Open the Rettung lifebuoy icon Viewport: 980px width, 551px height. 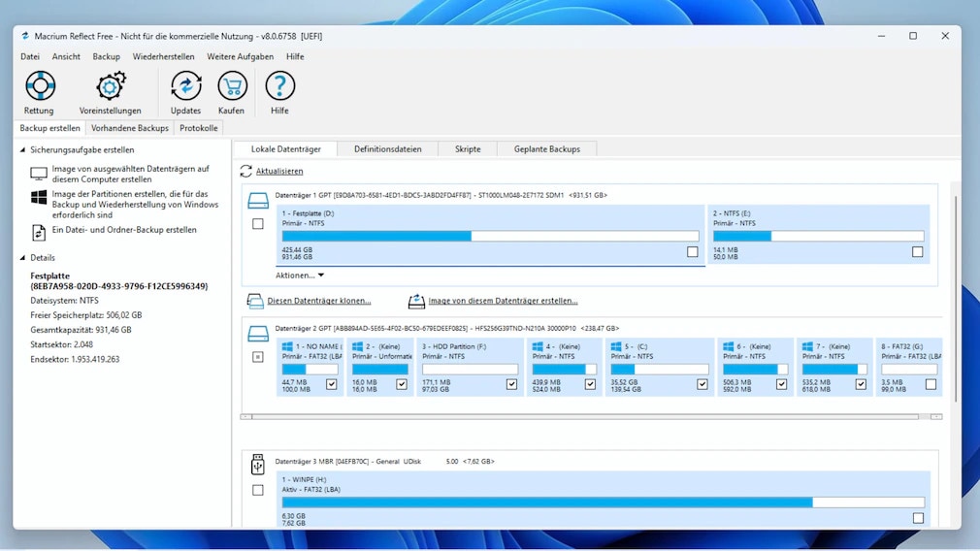tap(40, 86)
